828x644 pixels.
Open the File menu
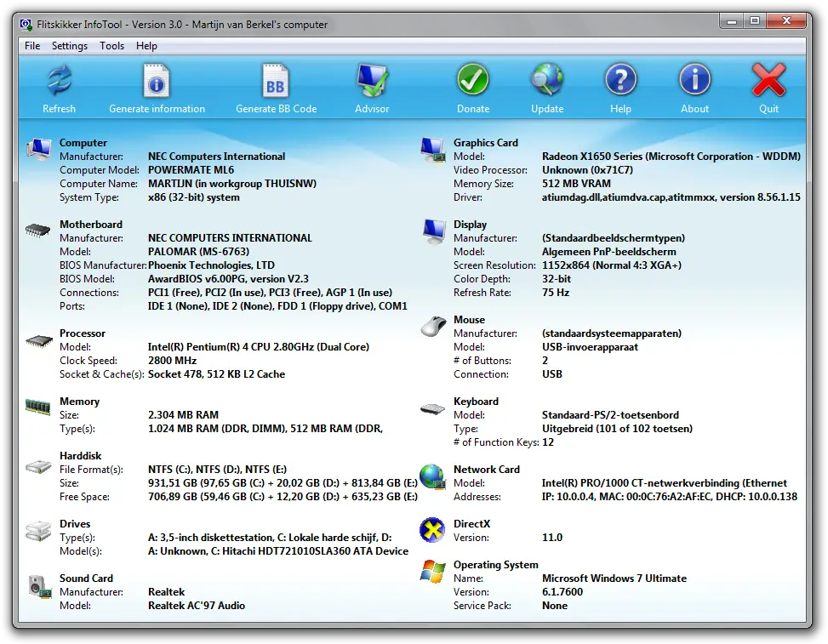pos(32,46)
